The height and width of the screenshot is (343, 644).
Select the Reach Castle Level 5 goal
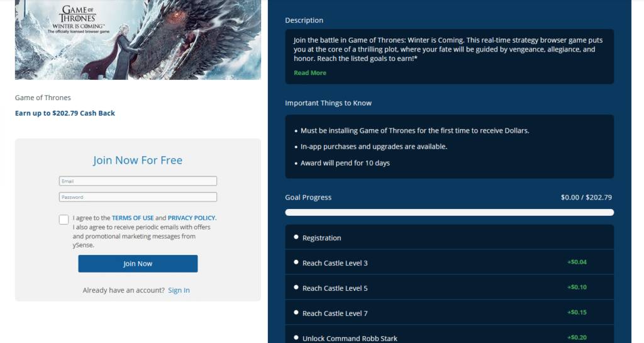coord(449,287)
